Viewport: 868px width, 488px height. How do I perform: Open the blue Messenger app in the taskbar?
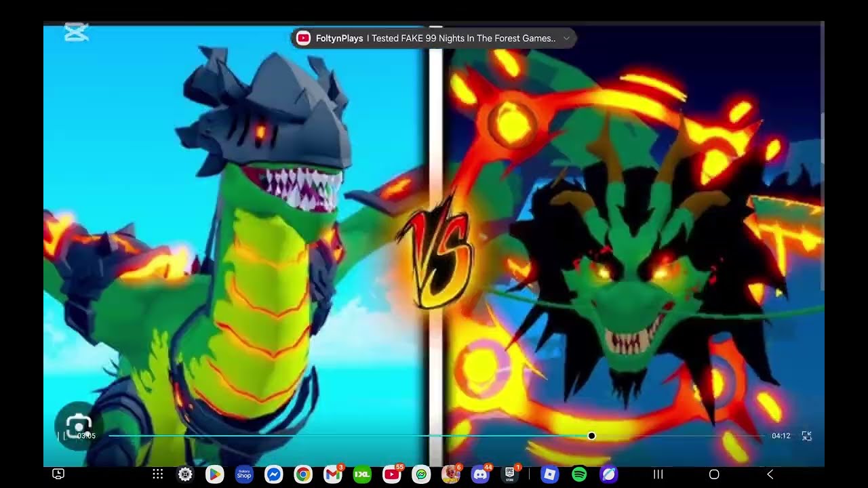click(273, 474)
